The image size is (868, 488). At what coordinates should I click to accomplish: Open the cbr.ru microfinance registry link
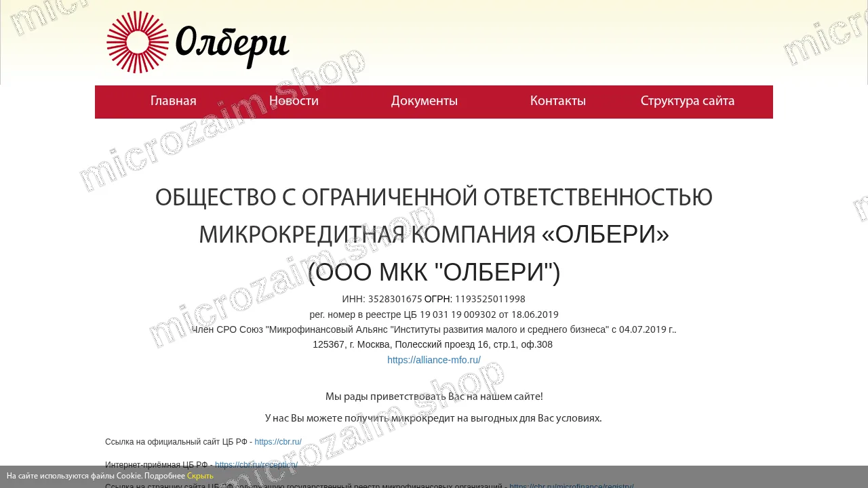[572, 487]
